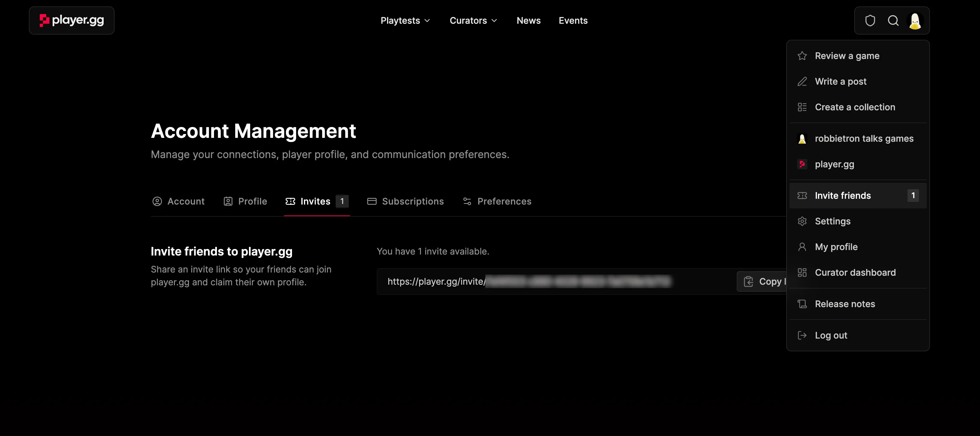Open the Subscriptions tab
This screenshot has height=436, width=980.
tap(406, 201)
